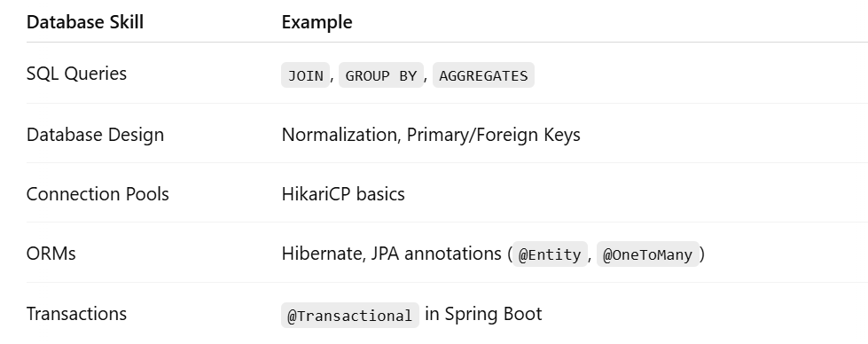Image resolution: width=868 pixels, height=344 pixels.
Task: Click Normalization, Primary/Foreign Keys text
Action: [431, 135]
